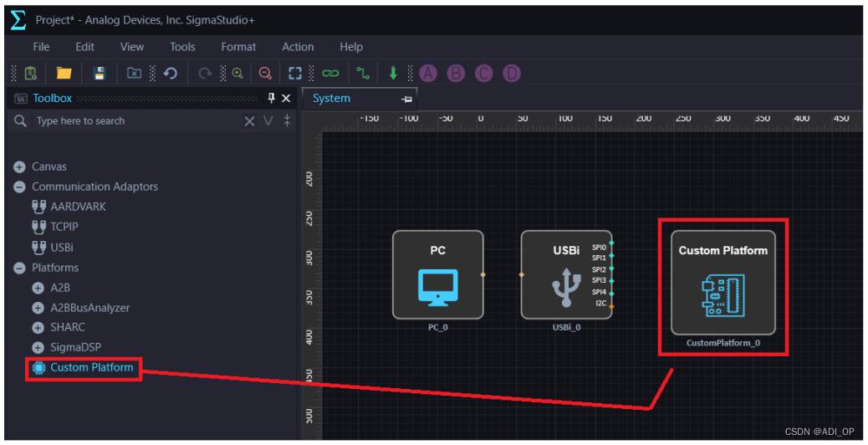Open the Action menu
The height and width of the screenshot is (445, 868).
tap(298, 47)
